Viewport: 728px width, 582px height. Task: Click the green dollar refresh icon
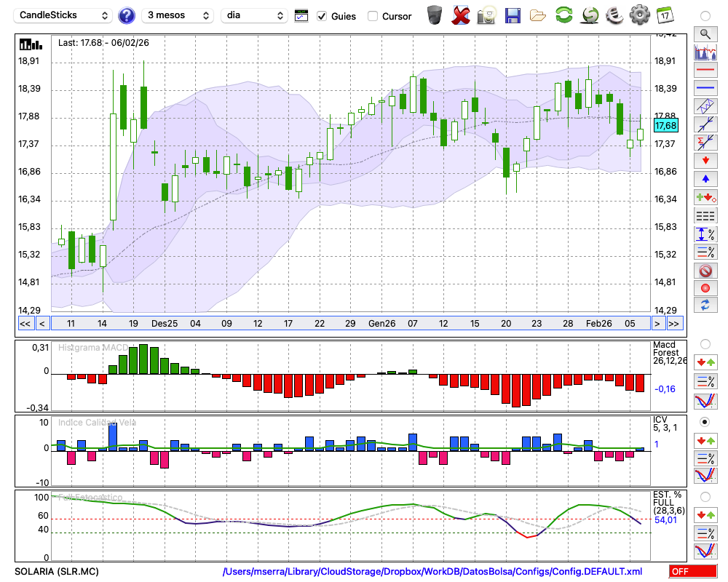click(590, 15)
